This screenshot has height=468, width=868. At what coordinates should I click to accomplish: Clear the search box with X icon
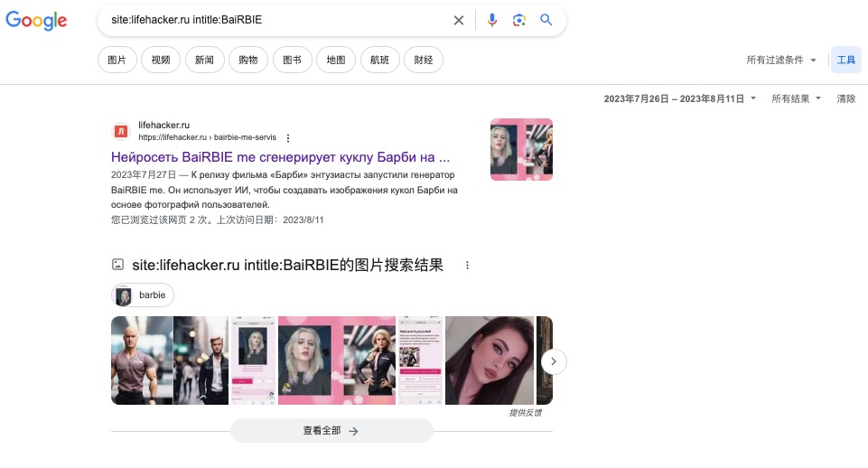click(x=459, y=20)
